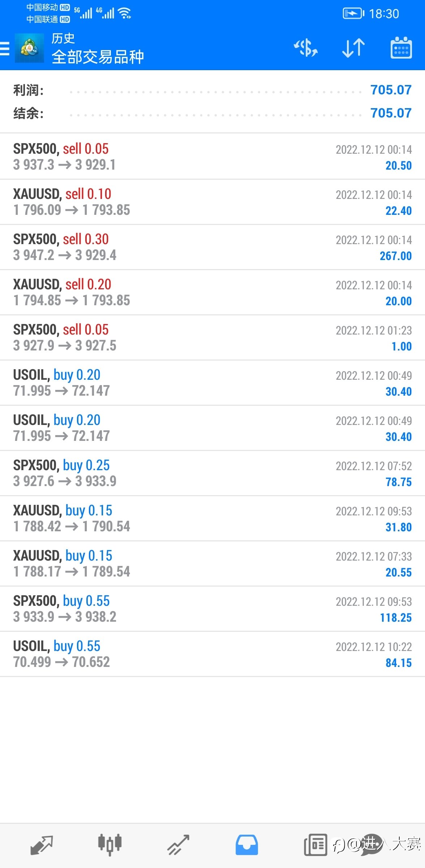Expand the USOIL buy 0.55 trade

tap(212, 654)
